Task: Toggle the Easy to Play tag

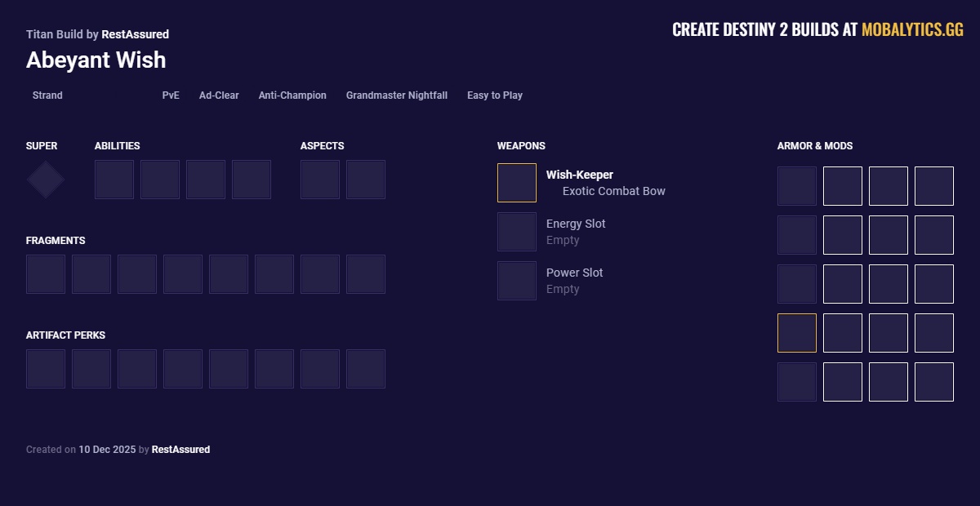Action: tap(494, 95)
